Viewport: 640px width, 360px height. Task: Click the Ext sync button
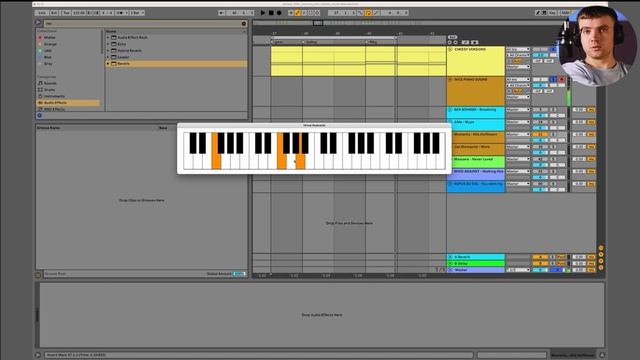tap(54, 13)
